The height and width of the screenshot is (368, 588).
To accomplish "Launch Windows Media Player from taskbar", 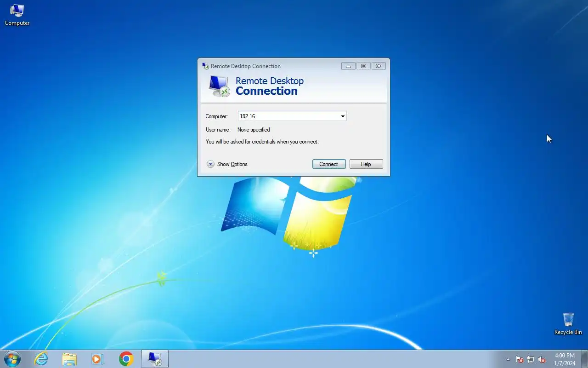I will coord(97,359).
